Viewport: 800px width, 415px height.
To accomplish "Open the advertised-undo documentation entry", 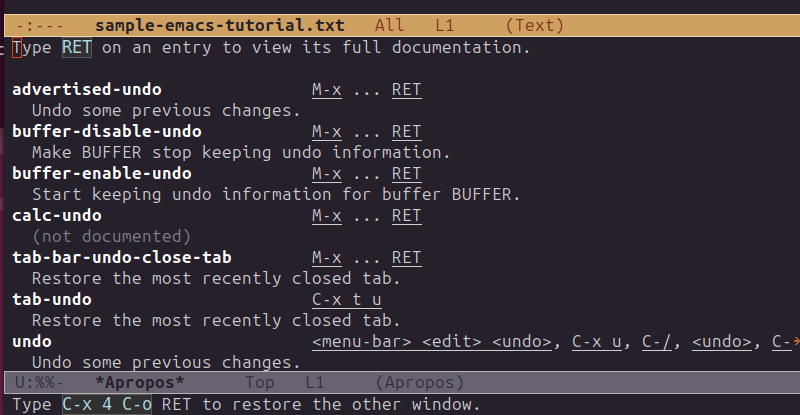I will point(87,90).
